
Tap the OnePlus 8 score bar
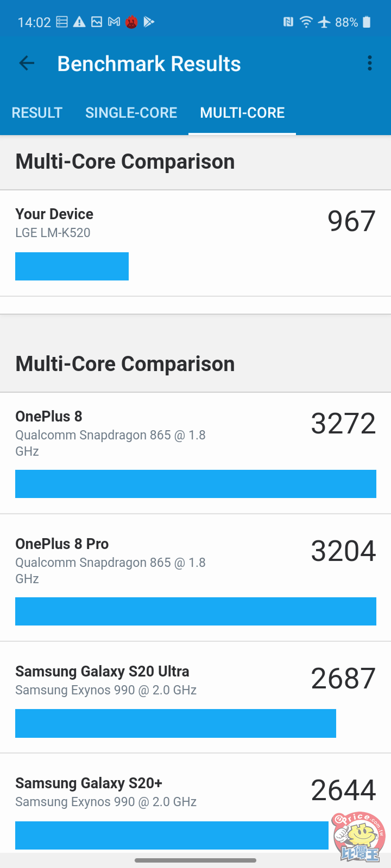tap(195, 484)
